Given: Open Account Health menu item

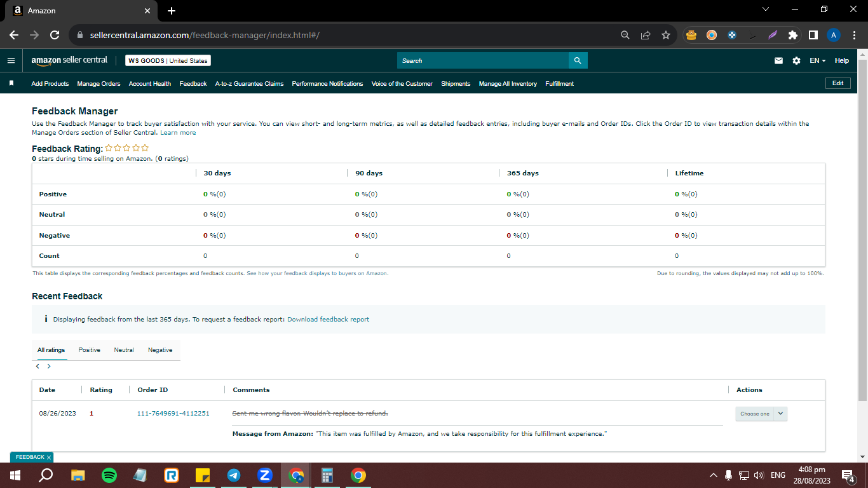Looking at the screenshot, I should click(150, 84).
